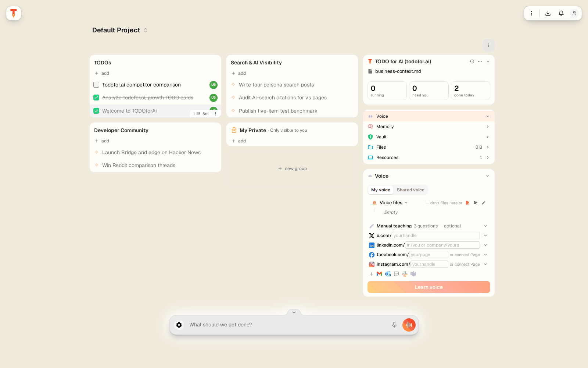Connect the Slack icon
Viewport: 588px width, 368px height.
[405, 274]
